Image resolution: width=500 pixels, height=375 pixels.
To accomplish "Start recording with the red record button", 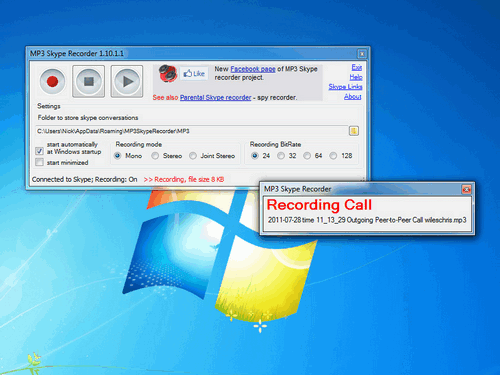I will [x=52, y=81].
